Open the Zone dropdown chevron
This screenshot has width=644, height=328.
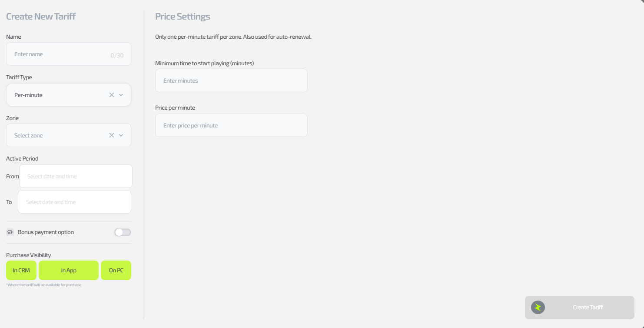point(121,135)
